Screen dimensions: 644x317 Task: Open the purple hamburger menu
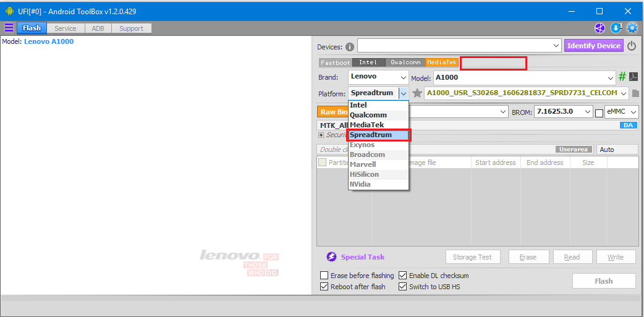(9, 28)
